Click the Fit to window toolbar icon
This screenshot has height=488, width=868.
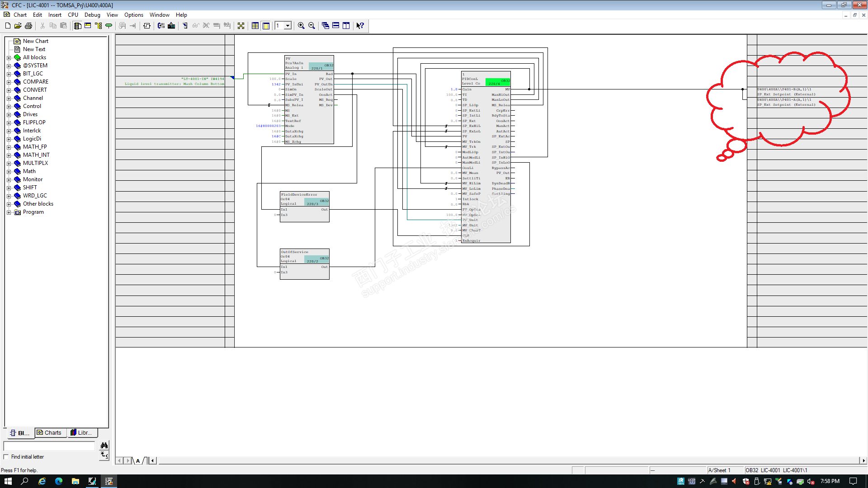(x=241, y=26)
